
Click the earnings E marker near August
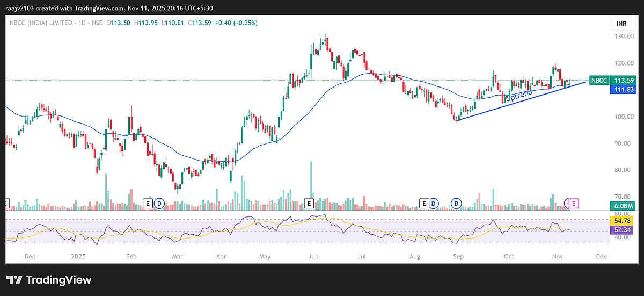click(x=425, y=203)
